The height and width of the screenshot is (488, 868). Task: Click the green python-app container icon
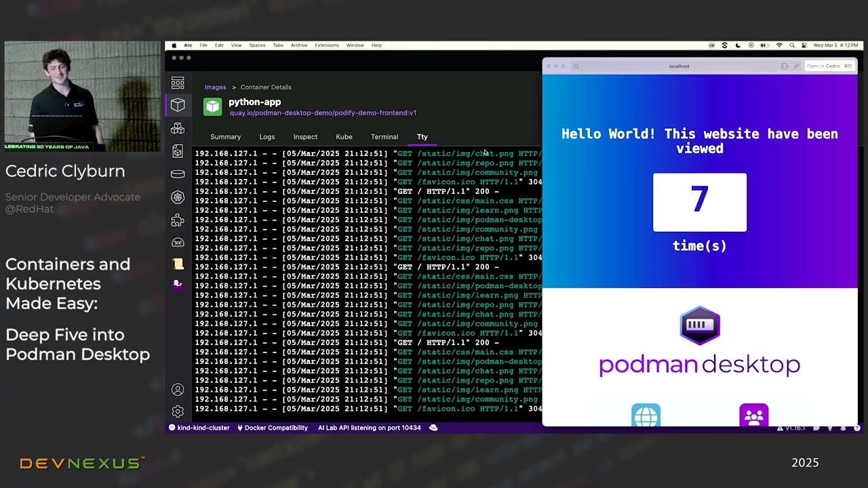click(x=213, y=107)
